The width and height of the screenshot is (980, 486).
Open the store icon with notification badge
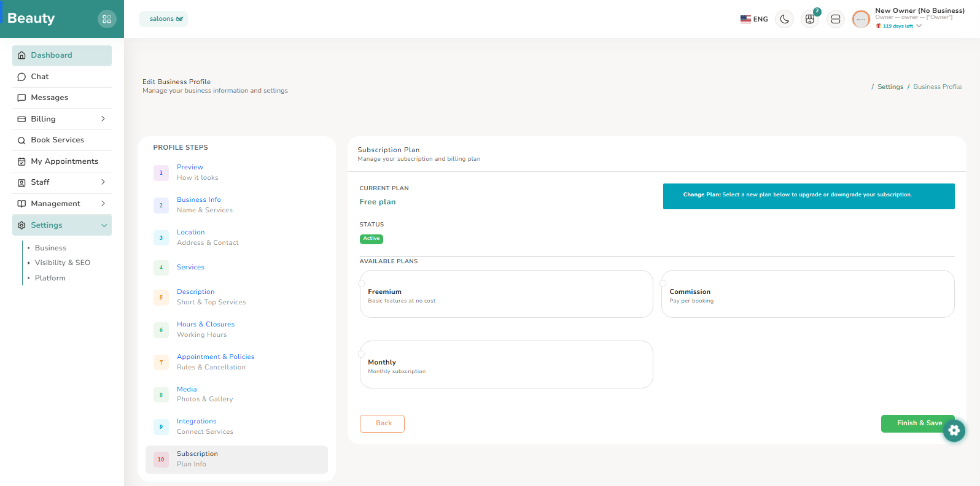pyautogui.click(x=810, y=19)
